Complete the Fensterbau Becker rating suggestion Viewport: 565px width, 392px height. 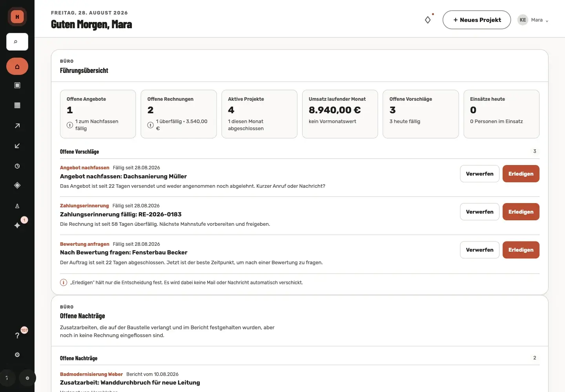pos(521,250)
